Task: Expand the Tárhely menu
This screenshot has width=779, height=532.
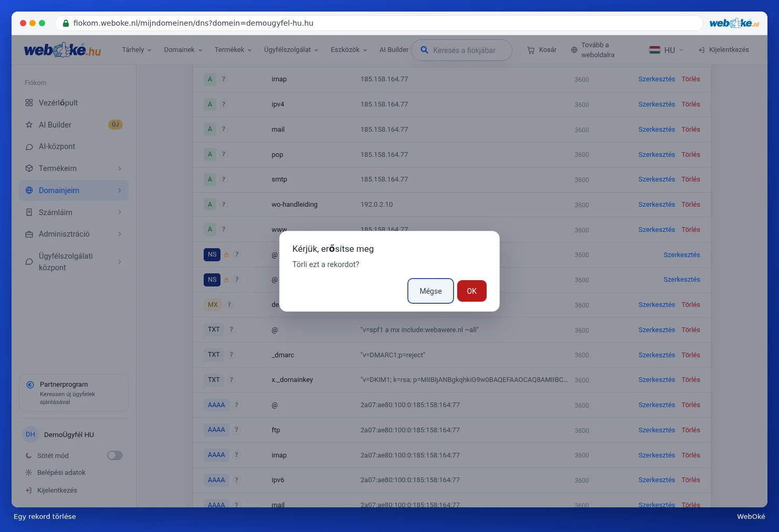Action: (136, 50)
